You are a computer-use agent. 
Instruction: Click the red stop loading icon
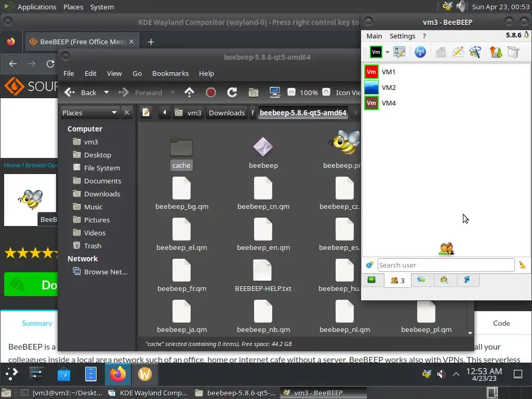pos(211,92)
